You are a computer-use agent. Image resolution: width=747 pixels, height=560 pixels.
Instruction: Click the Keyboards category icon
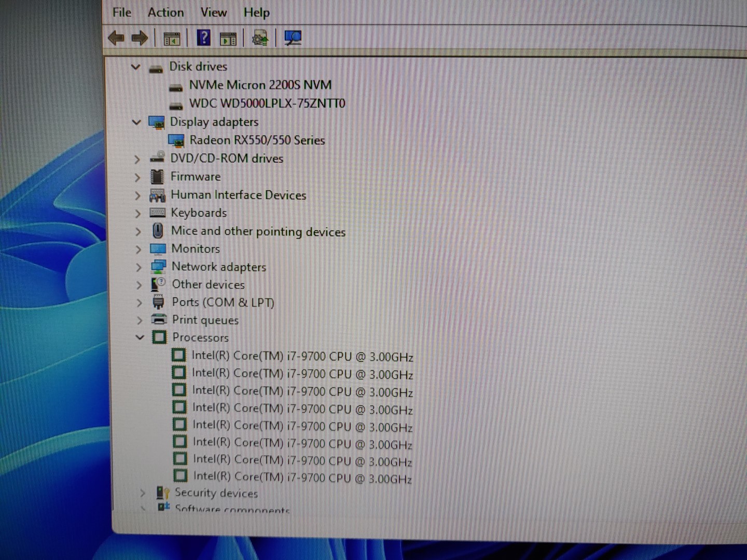(157, 213)
